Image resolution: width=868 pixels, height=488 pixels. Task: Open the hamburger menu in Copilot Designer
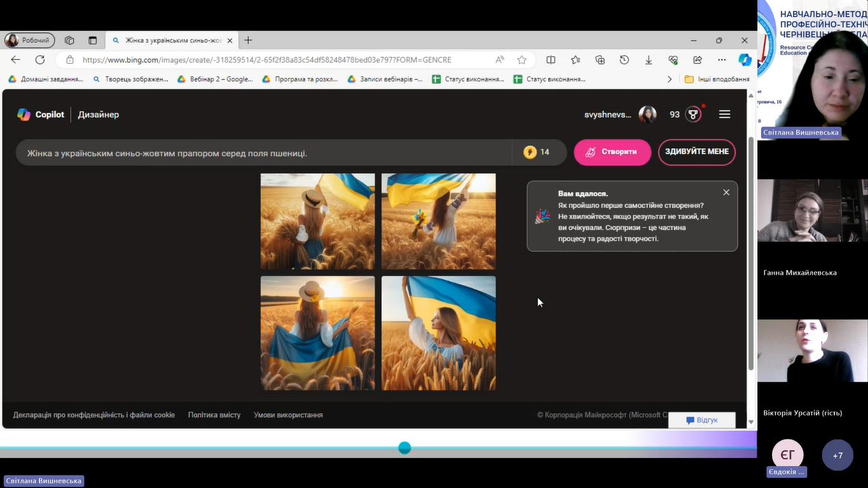(x=724, y=115)
